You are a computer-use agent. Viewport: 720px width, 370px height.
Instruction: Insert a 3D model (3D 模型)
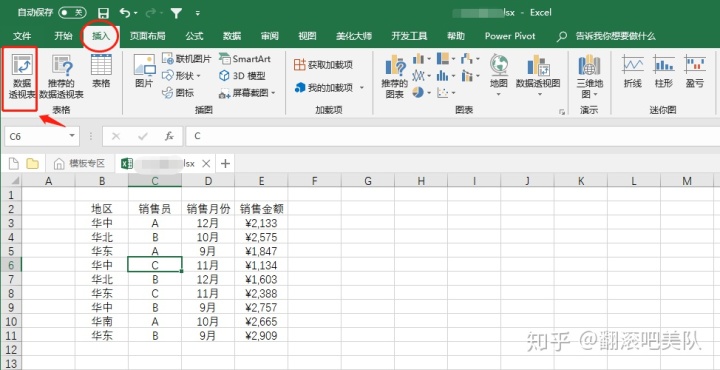click(x=242, y=76)
